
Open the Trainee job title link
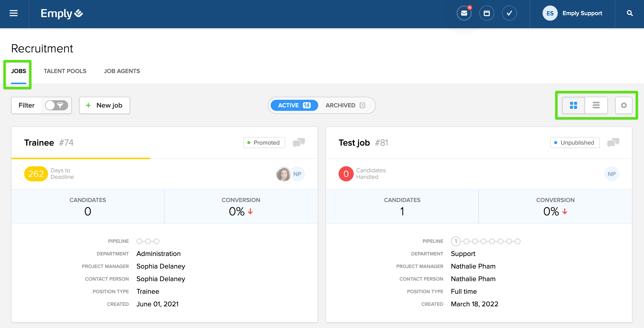[x=39, y=143]
